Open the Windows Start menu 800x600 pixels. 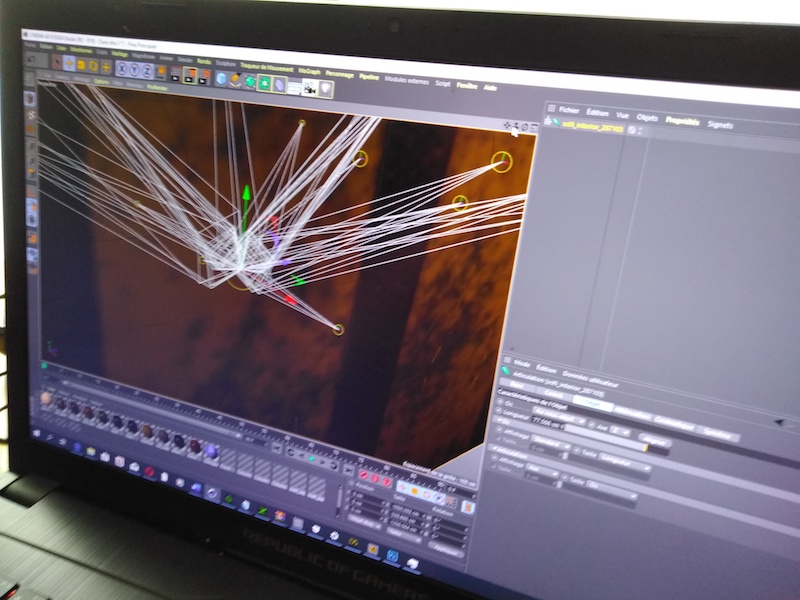coord(37,433)
